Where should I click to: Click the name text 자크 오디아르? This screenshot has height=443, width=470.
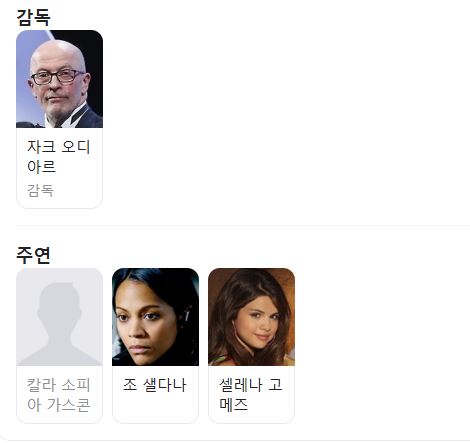59,156
